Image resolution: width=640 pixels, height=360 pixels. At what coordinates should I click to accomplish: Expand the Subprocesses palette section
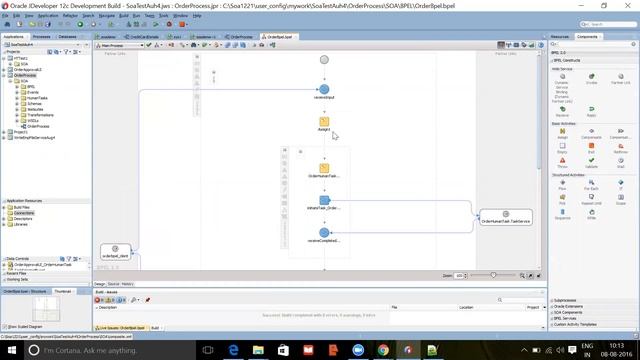click(x=565, y=300)
